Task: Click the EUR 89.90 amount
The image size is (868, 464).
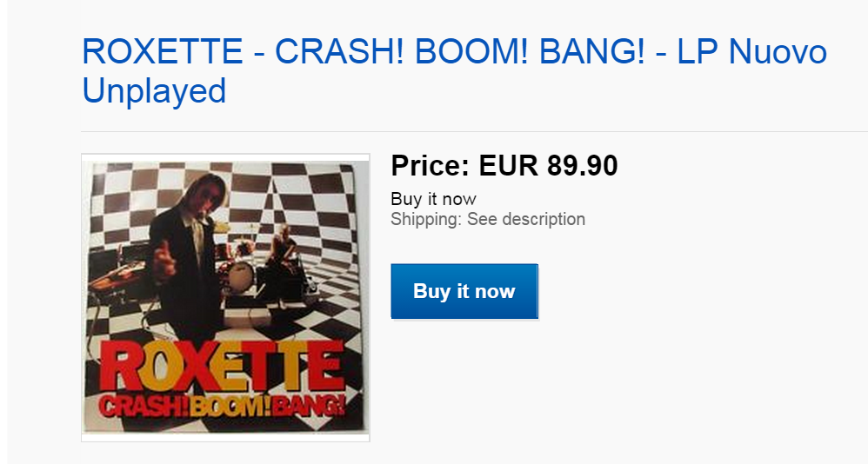Action: [548, 165]
